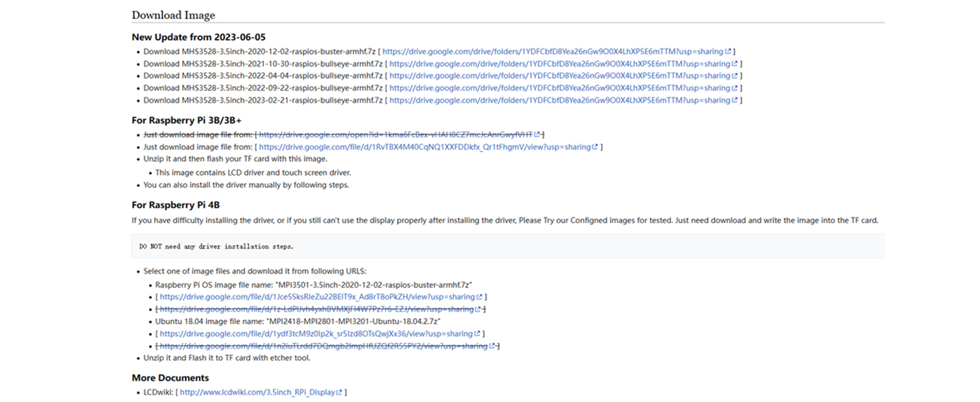
Task: Click external-link icon after active Ubuntu image URL
Action: (477, 334)
